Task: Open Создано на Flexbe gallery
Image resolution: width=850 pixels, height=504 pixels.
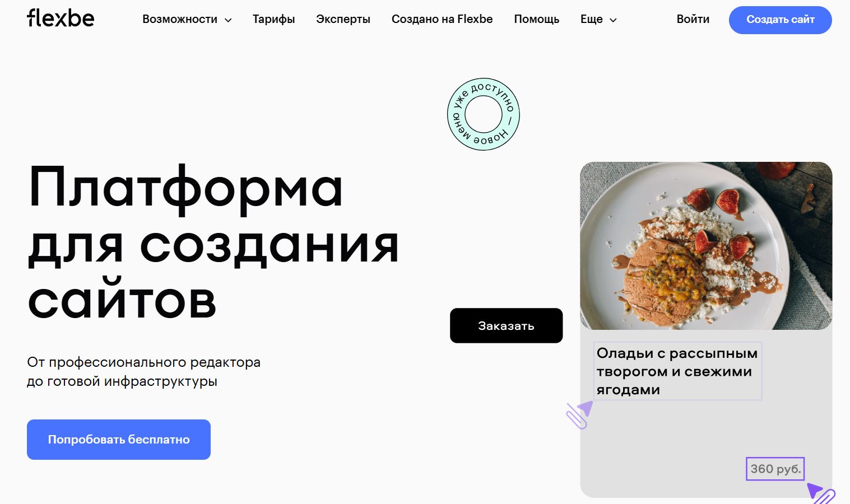Action: click(442, 19)
